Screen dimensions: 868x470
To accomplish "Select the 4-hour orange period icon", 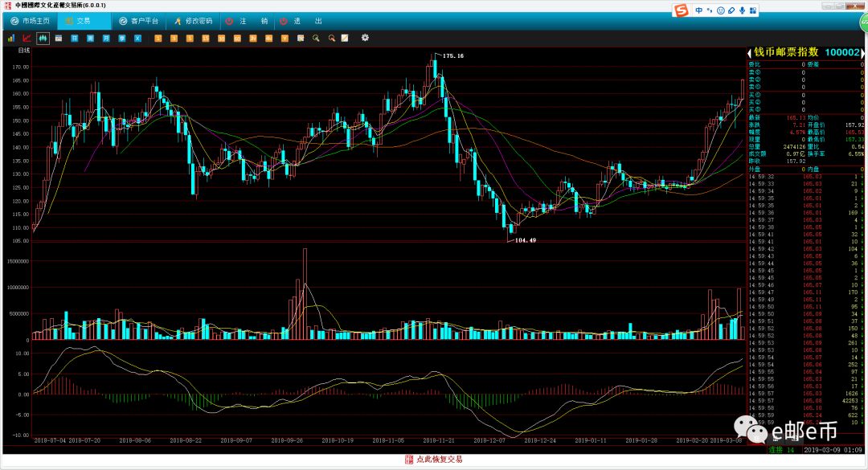I will tap(269, 39).
